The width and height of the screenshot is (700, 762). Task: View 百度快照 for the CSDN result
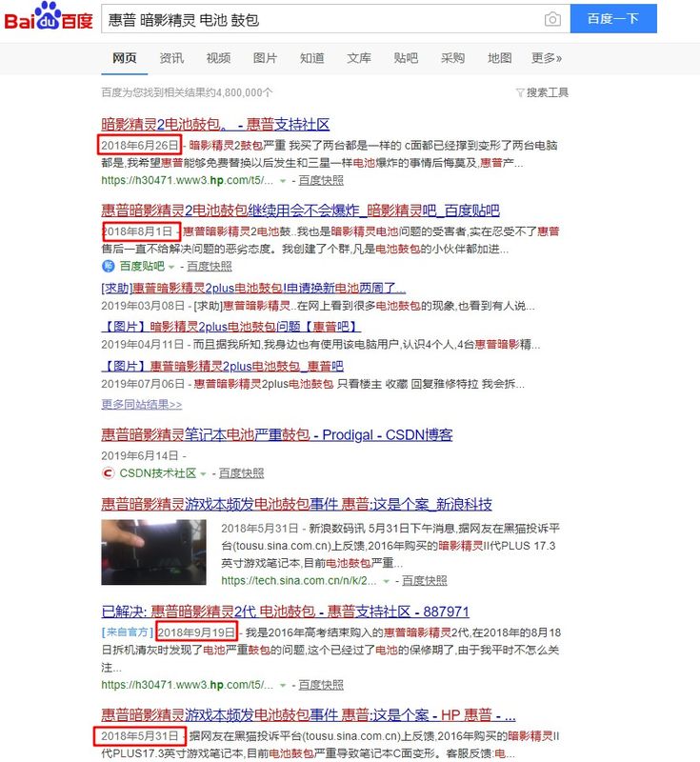[241, 473]
